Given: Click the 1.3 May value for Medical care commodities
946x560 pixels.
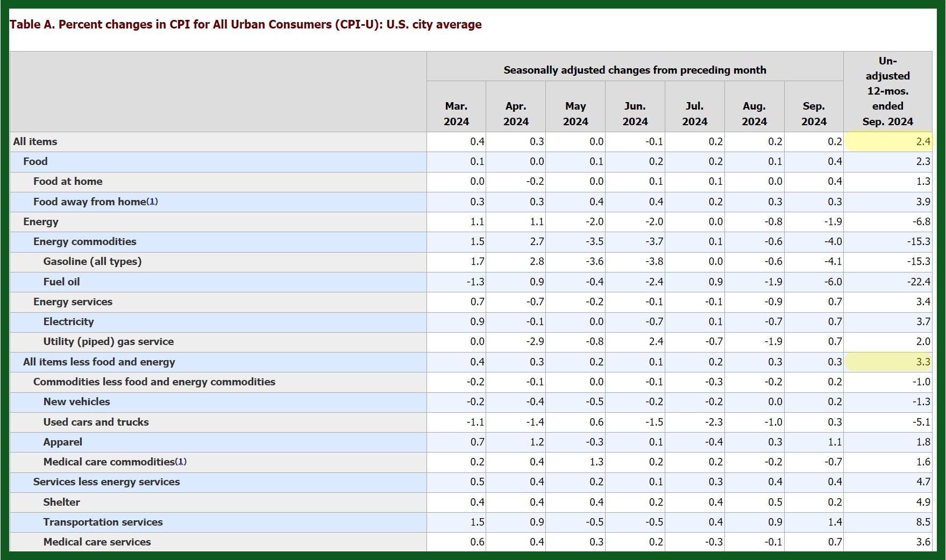Looking at the screenshot, I should [596, 462].
